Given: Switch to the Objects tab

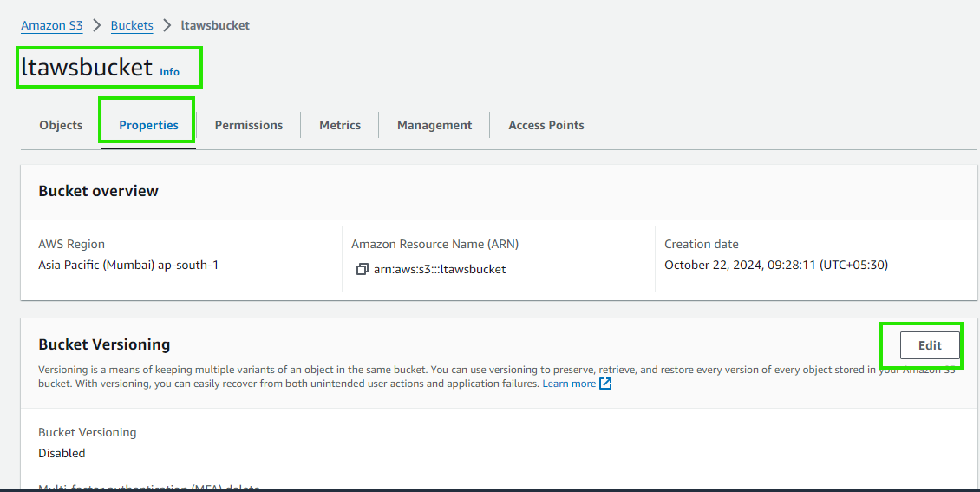Looking at the screenshot, I should point(61,125).
